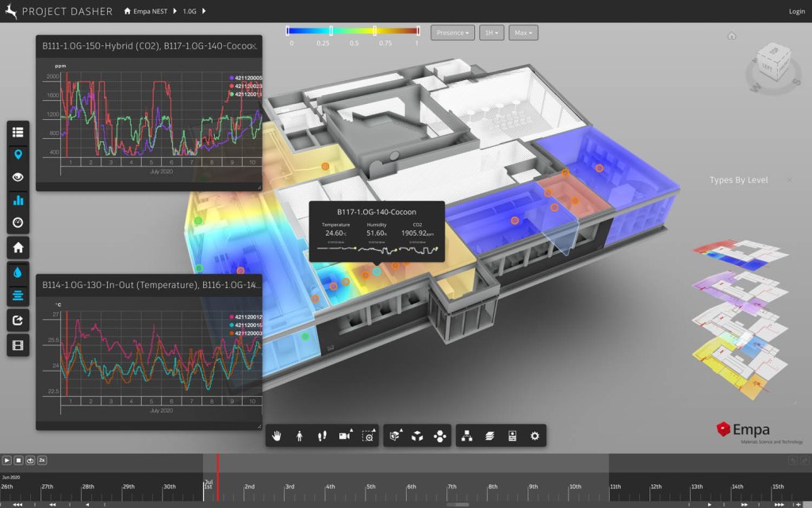
Task: Click the Explode model icon
Action: (440, 436)
